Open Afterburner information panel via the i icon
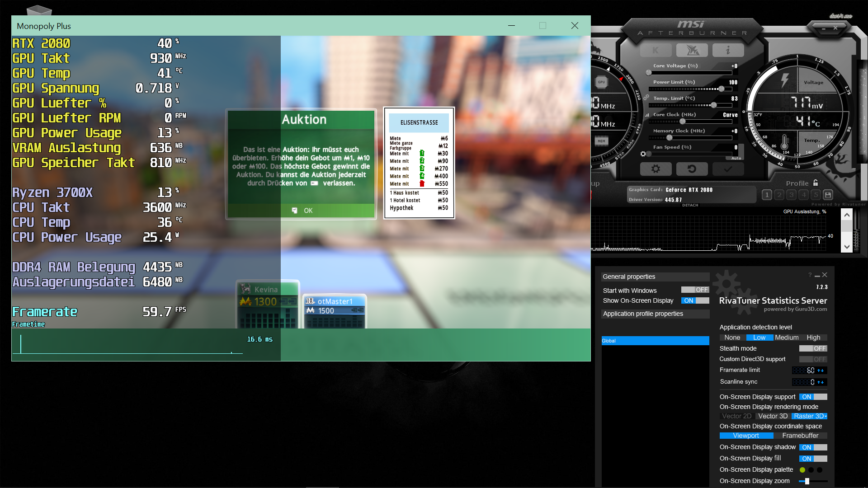The width and height of the screenshot is (868, 488). [728, 50]
